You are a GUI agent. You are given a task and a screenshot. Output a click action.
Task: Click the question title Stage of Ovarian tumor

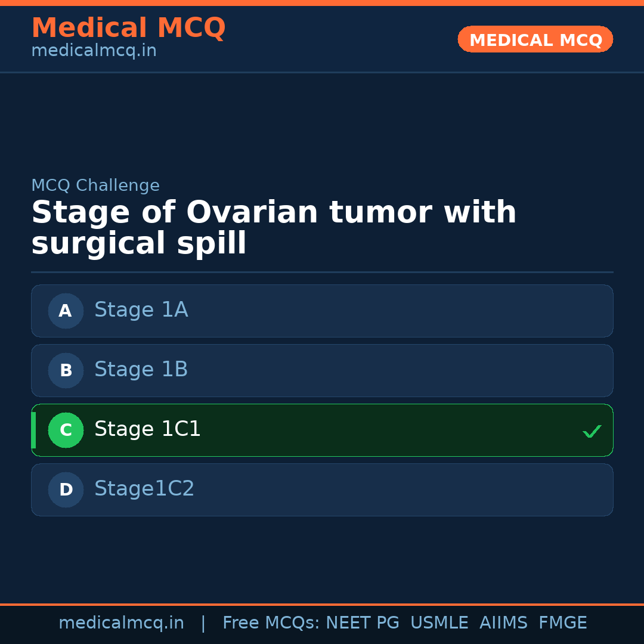pos(274,227)
